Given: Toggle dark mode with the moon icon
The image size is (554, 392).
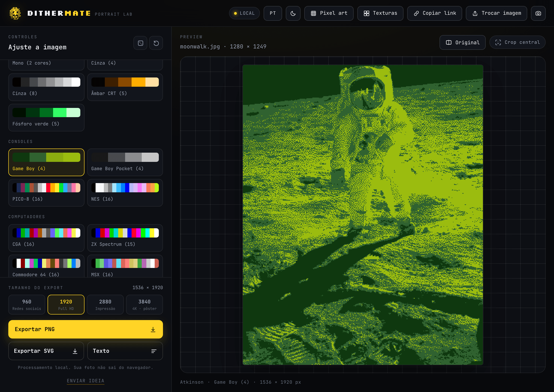Looking at the screenshot, I should (x=293, y=13).
